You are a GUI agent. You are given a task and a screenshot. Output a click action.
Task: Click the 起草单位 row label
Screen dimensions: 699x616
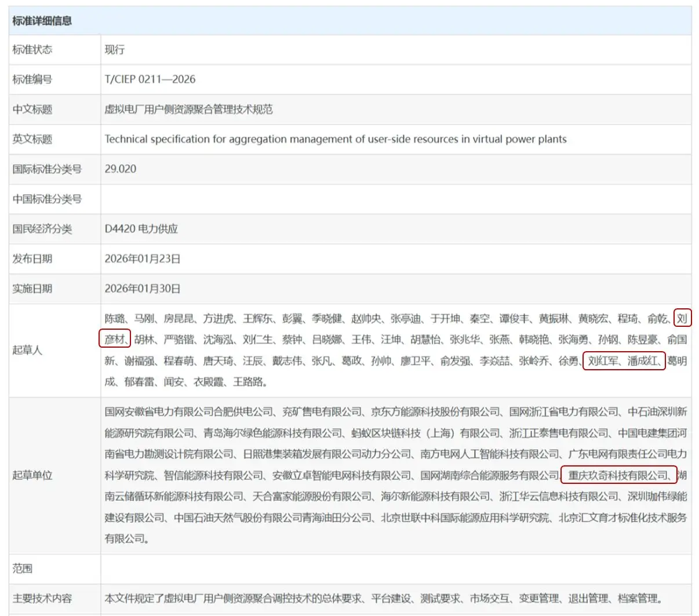tap(32, 475)
